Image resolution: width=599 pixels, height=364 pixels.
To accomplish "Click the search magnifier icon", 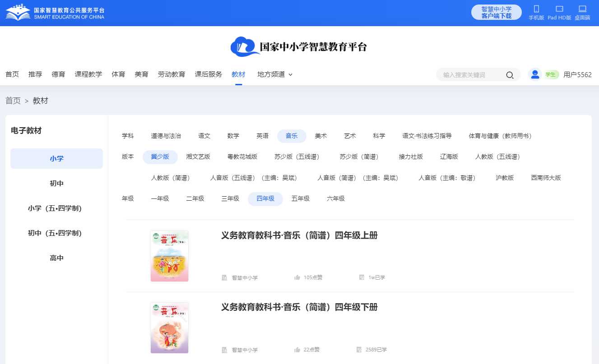I will [x=510, y=75].
